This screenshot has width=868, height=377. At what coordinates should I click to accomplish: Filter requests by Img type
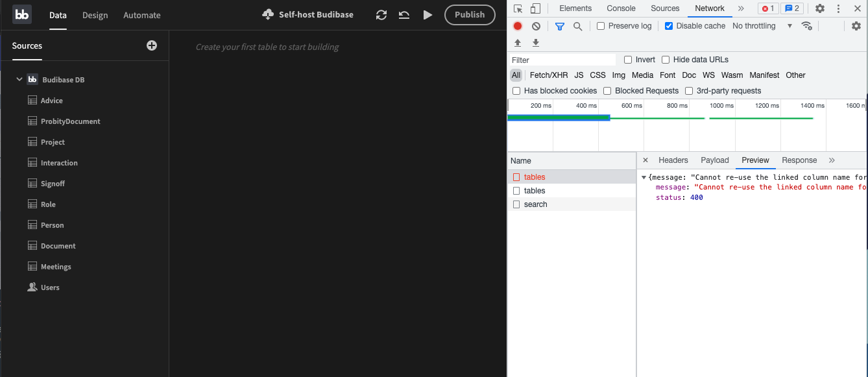coord(619,75)
